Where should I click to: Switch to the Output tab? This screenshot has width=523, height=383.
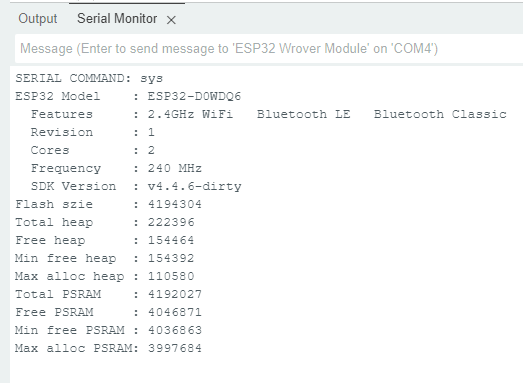38,19
